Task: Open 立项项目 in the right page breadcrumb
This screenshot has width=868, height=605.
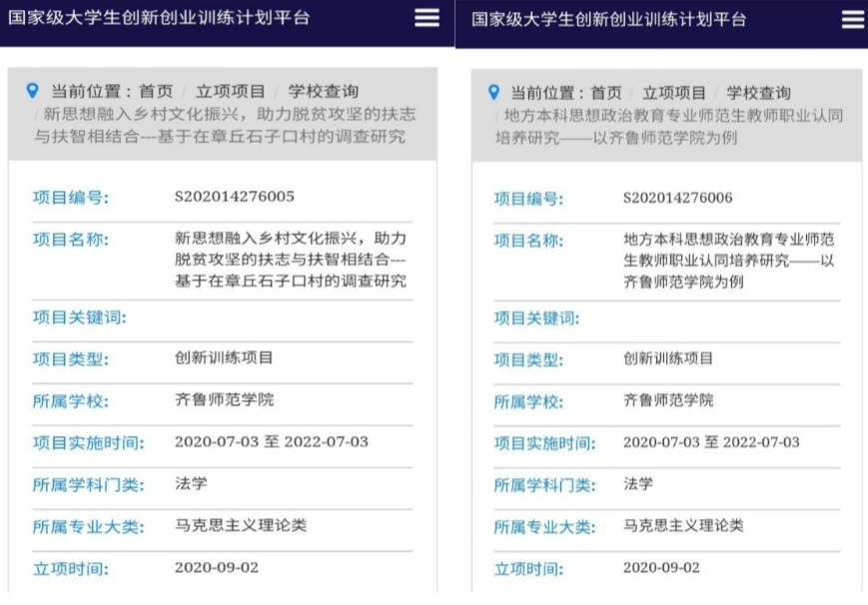Action: (674, 93)
